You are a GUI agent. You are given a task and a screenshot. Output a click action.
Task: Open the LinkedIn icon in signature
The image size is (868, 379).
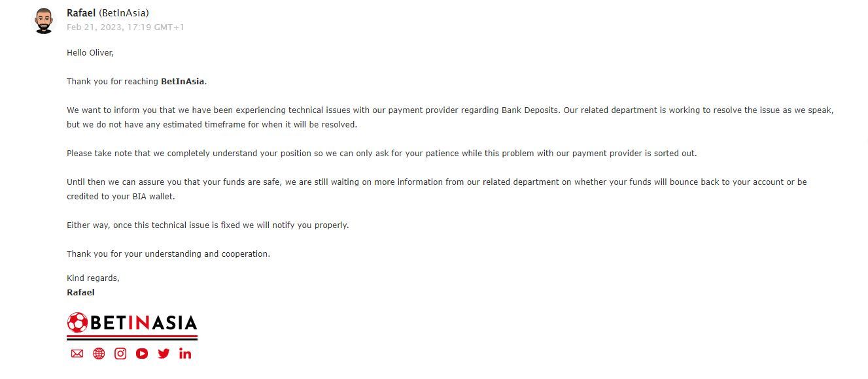185,354
